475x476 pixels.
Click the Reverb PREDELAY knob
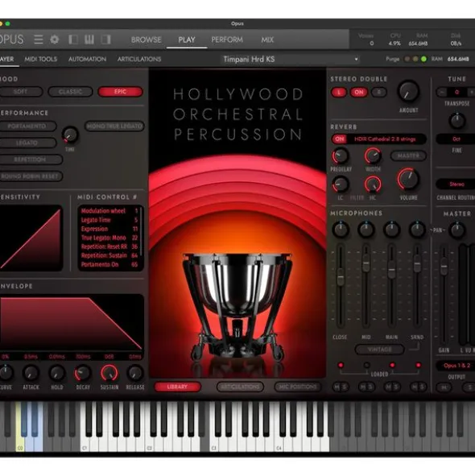(x=341, y=155)
